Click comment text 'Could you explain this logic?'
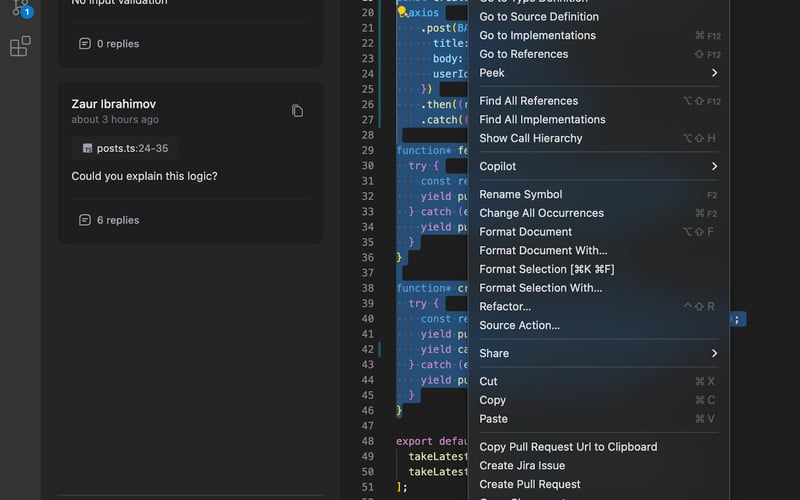Image resolution: width=800 pixels, height=500 pixels. coord(144,176)
